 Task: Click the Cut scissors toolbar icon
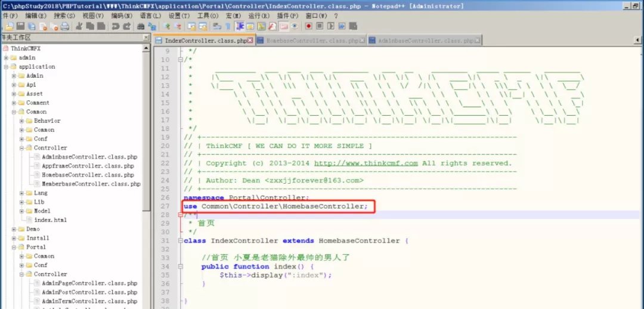pyautogui.click(x=79, y=26)
